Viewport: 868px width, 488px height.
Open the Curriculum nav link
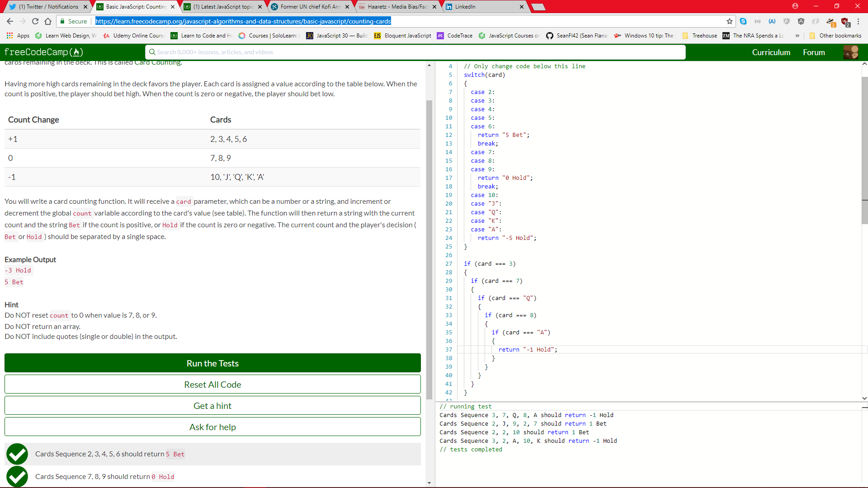click(771, 52)
